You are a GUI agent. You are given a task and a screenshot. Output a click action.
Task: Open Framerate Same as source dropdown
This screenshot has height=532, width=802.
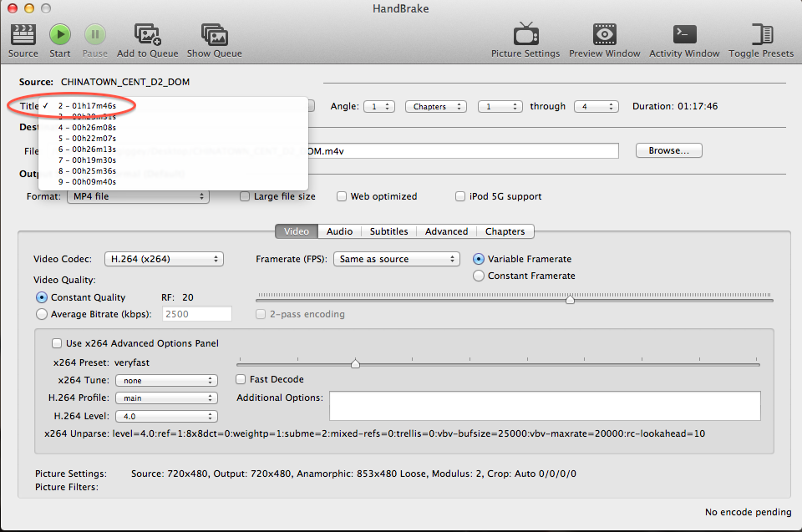tap(396, 260)
